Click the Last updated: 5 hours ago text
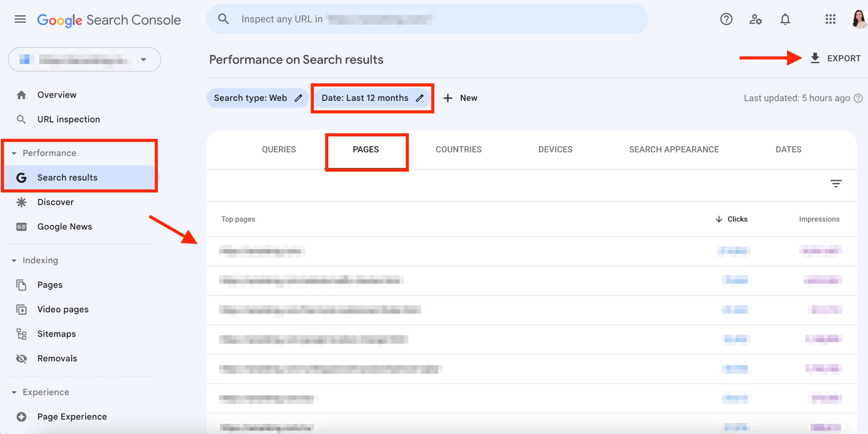The image size is (868, 434). (x=797, y=98)
